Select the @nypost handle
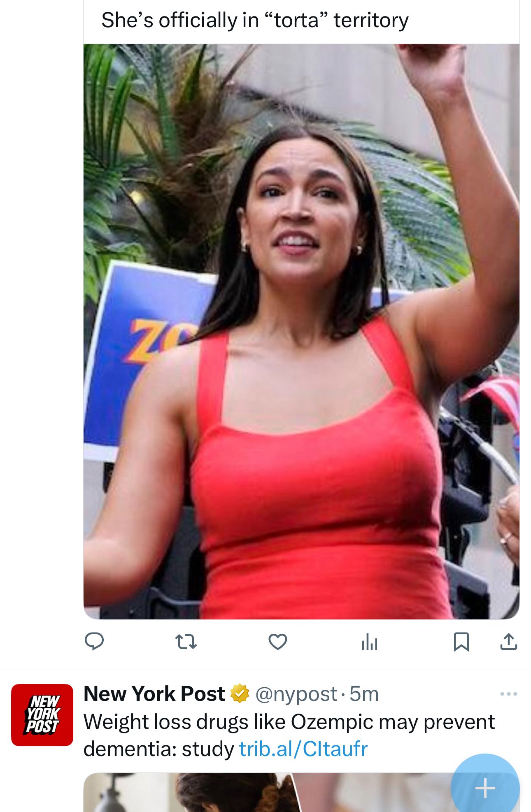531x812 pixels. click(296, 694)
